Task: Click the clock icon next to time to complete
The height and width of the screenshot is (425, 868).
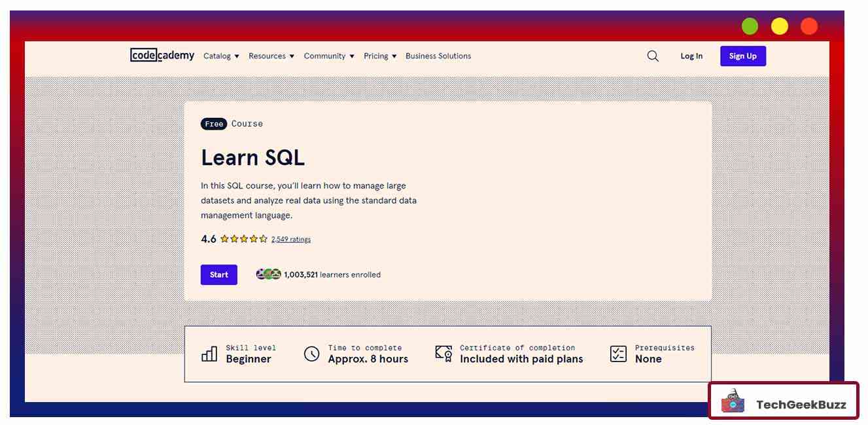Action: pos(311,353)
